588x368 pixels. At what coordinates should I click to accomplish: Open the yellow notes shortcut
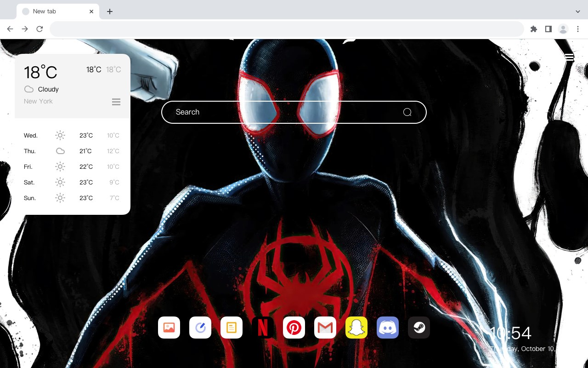[232, 328]
